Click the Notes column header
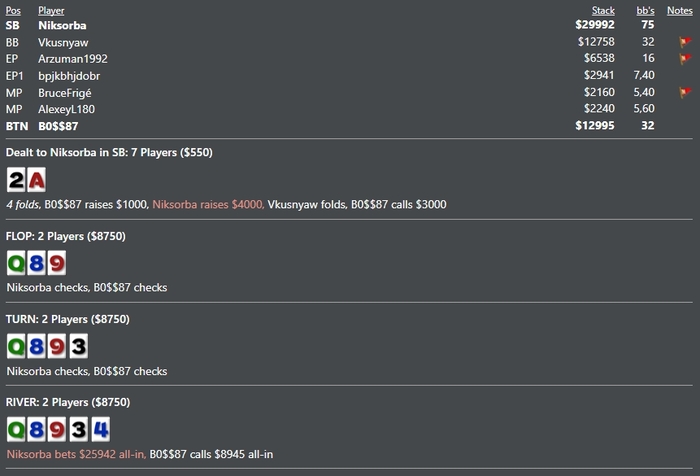Screen dimensions: 700x476 (x=679, y=10)
